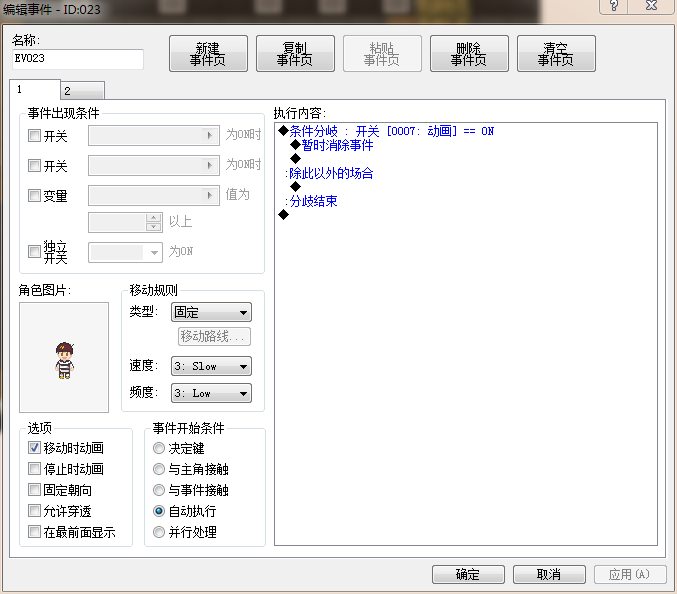Screen dimensions: 677x594
Task: Open the 频度 frequency dropdown
Action: pyautogui.click(x=211, y=393)
